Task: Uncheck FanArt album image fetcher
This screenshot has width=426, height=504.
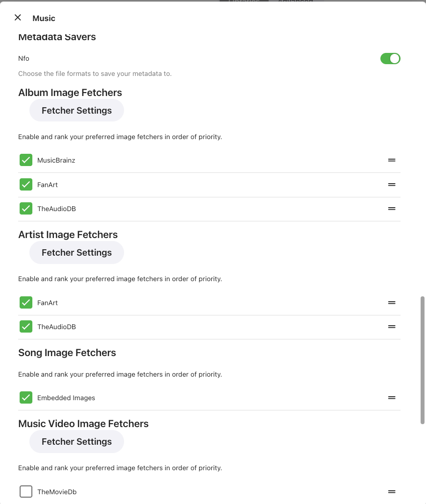Action: pos(26,185)
